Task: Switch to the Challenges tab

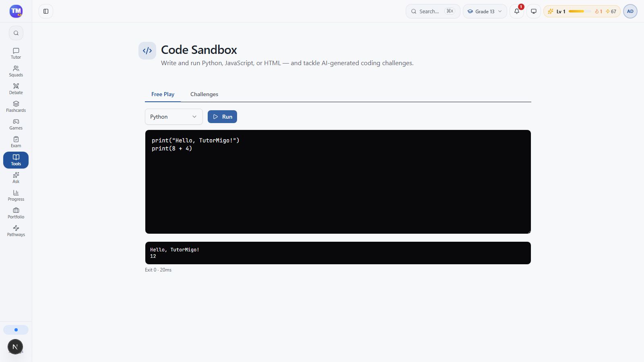Action: coord(204,94)
